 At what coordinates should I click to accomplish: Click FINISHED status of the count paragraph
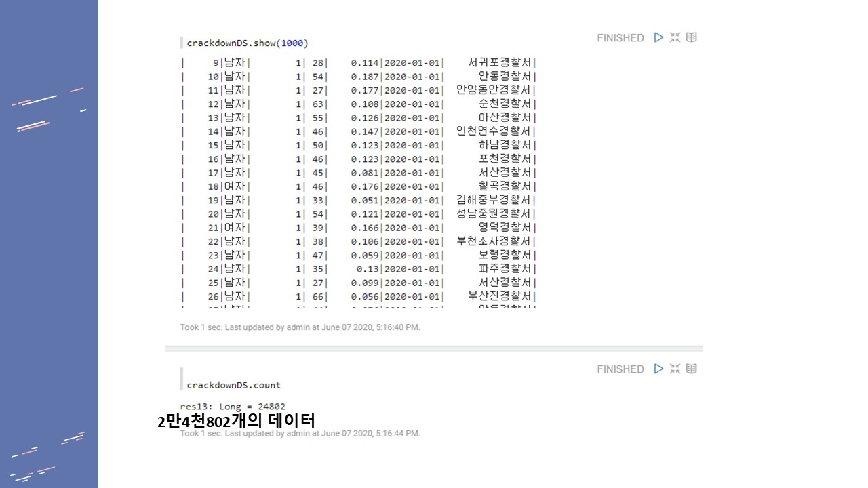point(620,369)
